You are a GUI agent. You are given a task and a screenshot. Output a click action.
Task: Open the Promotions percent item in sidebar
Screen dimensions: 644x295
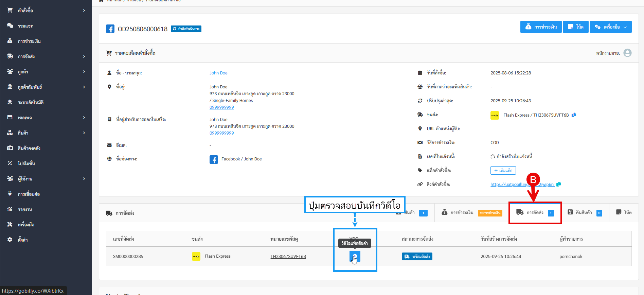pos(26,163)
